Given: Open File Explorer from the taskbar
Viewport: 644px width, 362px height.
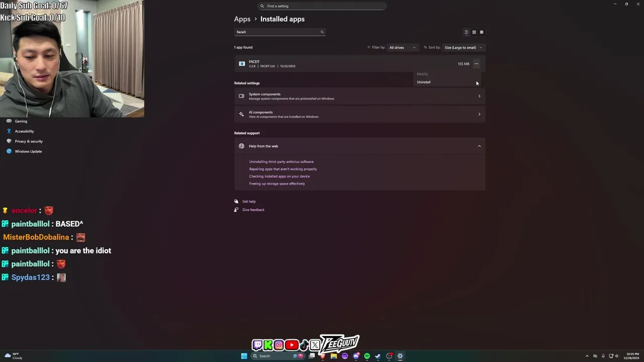Looking at the screenshot, I should 334,356.
